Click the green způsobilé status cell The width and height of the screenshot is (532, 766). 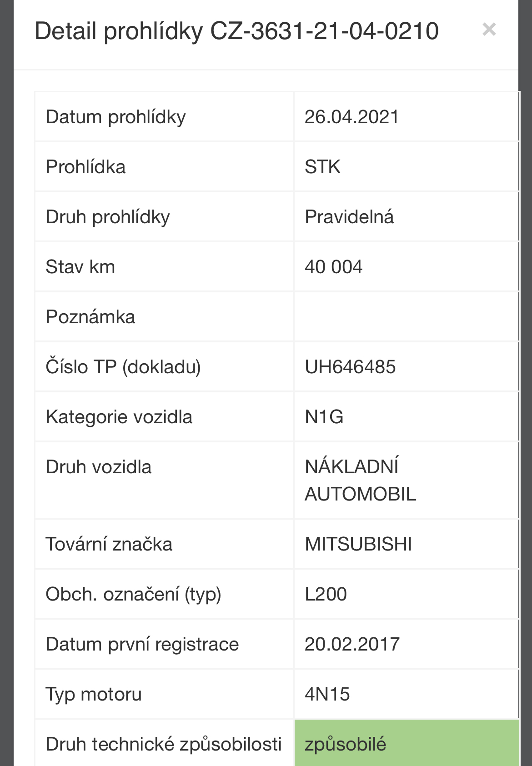tap(407, 743)
